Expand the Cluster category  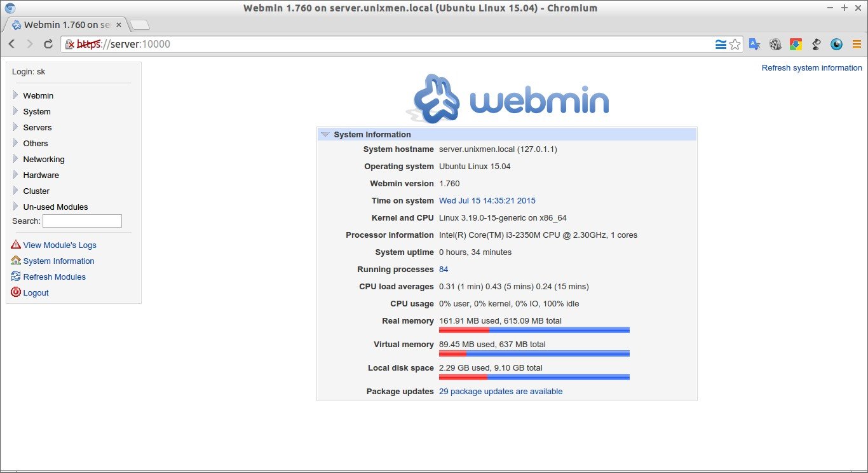click(x=16, y=191)
